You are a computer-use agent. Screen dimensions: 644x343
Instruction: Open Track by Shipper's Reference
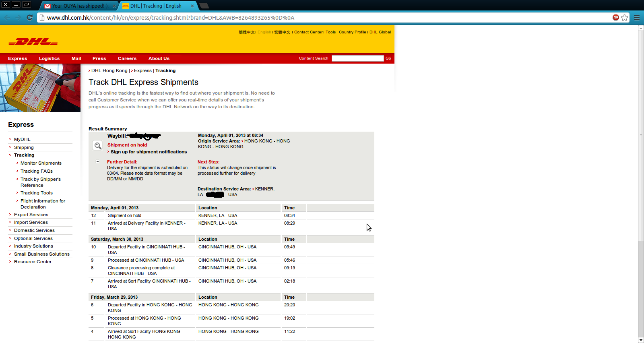coord(41,182)
